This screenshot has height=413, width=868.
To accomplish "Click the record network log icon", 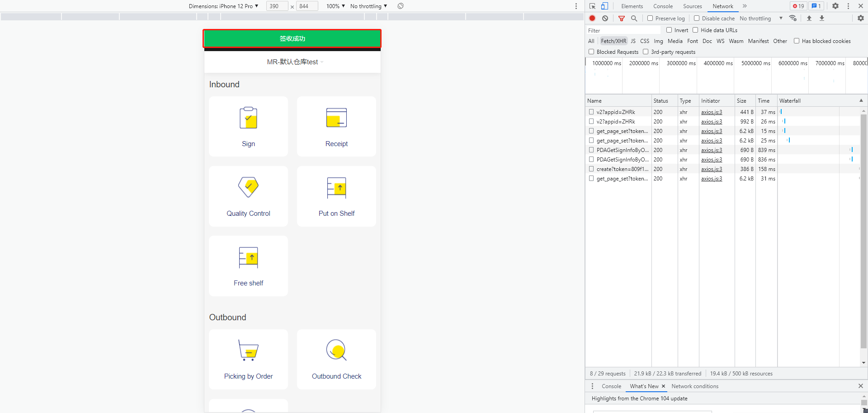I will coord(592,19).
